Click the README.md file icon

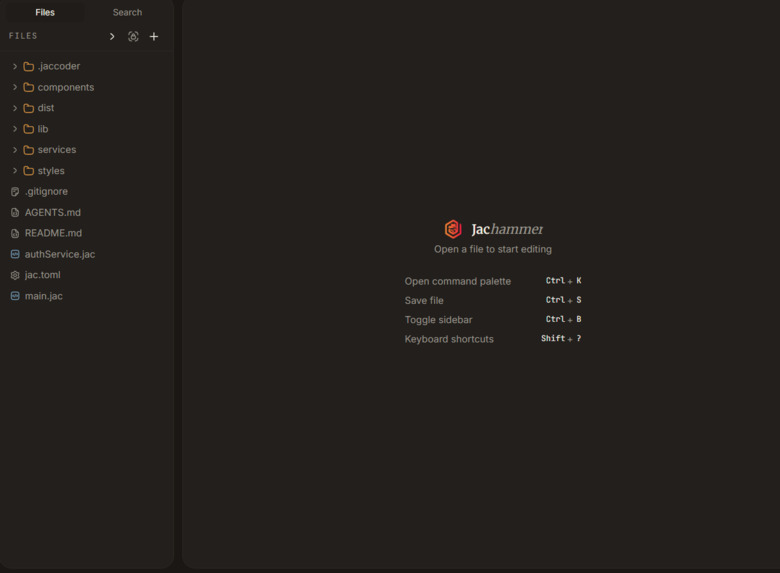point(15,233)
